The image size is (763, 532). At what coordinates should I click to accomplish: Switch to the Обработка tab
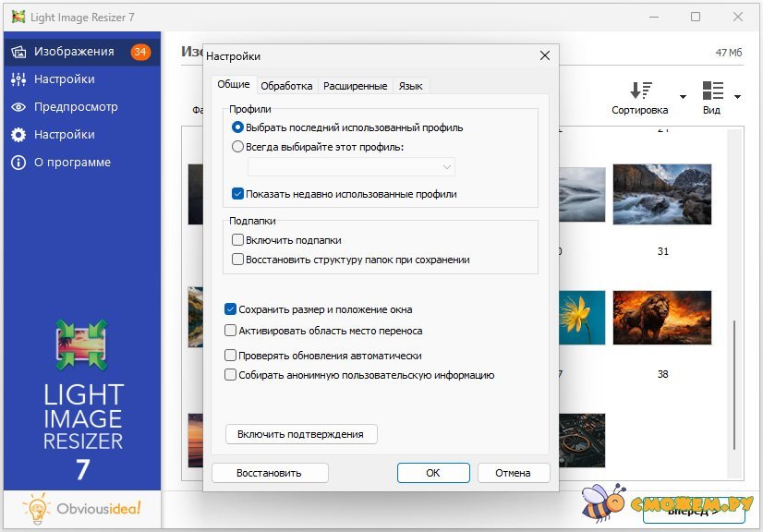click(x=286, y=86)
